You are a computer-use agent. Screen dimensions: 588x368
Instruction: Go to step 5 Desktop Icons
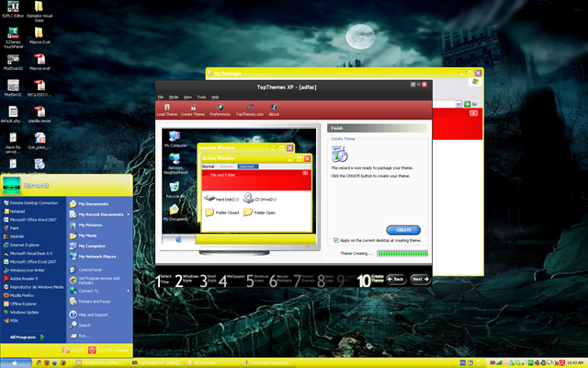click(257, 280)
